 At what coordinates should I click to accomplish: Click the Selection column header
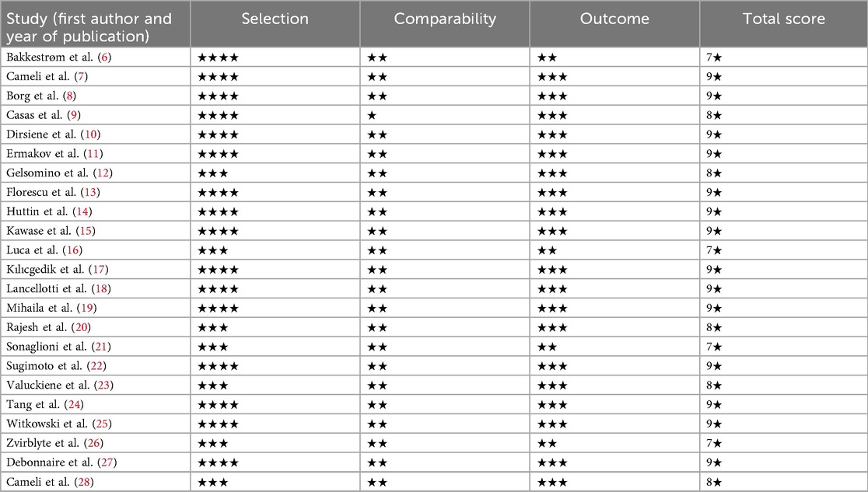(275, 19)
